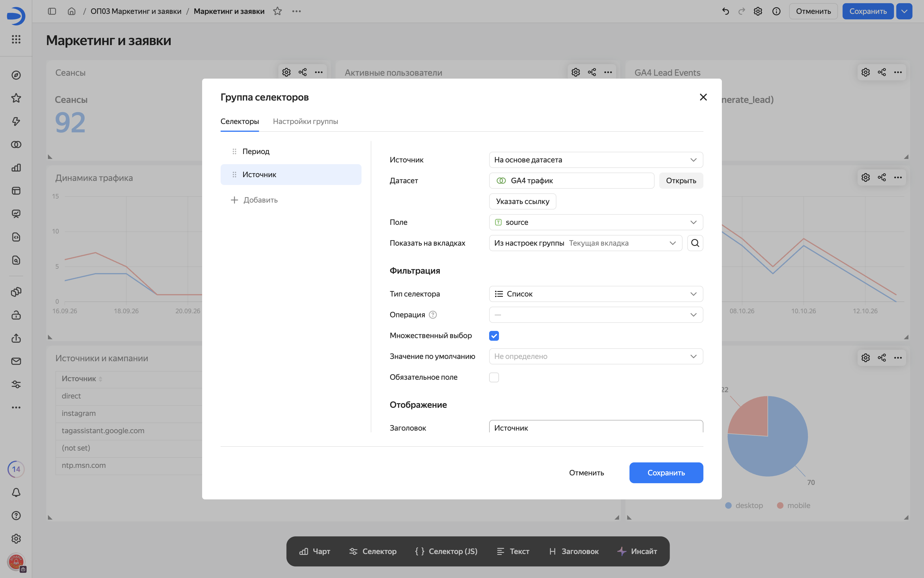Screen dimensions: 924x578
Task: Uncheck the Множественный выбор checkbox
Action: point(494,336)
